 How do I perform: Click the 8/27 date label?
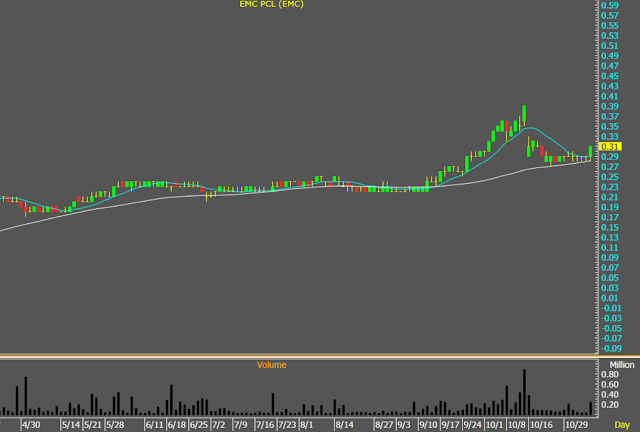(x=384, y=425)
